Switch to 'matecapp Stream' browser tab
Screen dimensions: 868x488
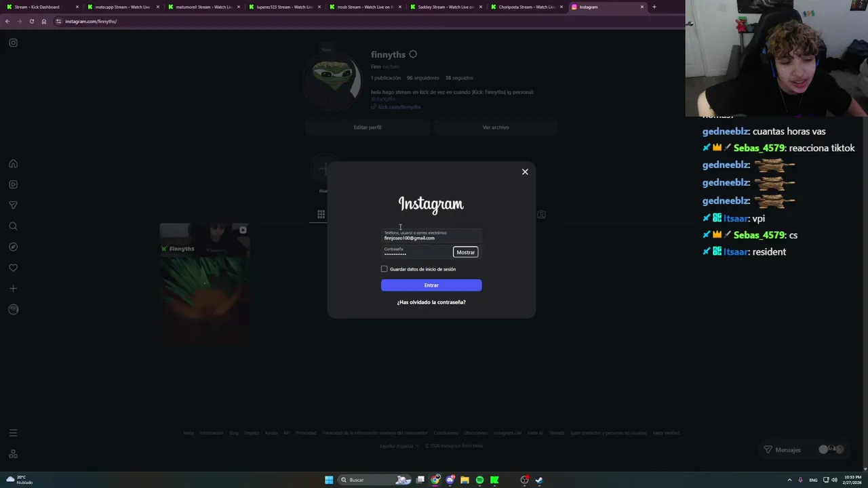[x=122, y=7]
